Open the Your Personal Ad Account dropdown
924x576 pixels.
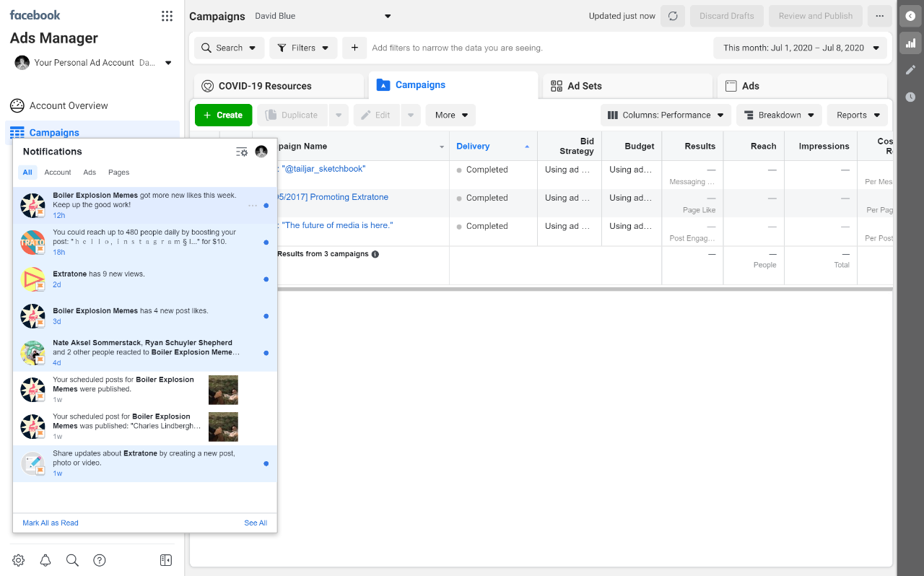[94, 63]
